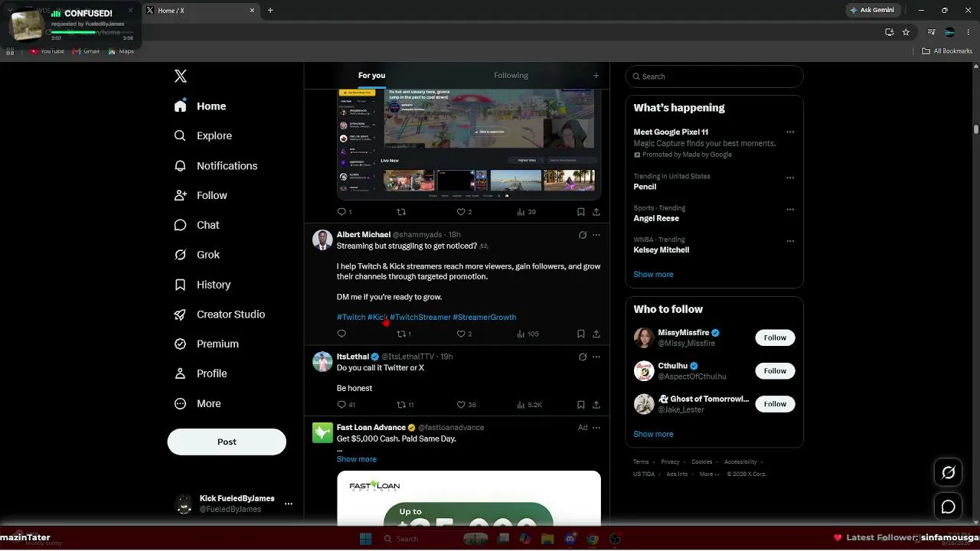
Task: Like Albert Michael's post
Action: 464,334
